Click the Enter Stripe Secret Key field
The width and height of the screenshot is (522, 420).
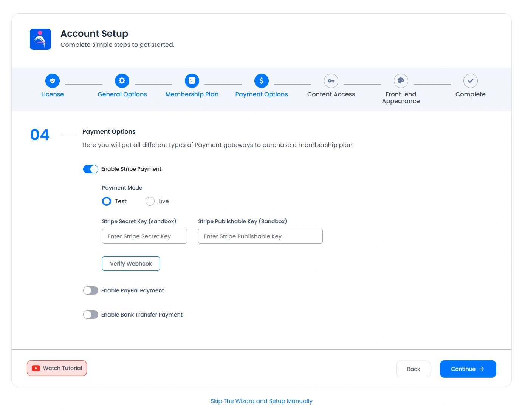tap(144, 236)
